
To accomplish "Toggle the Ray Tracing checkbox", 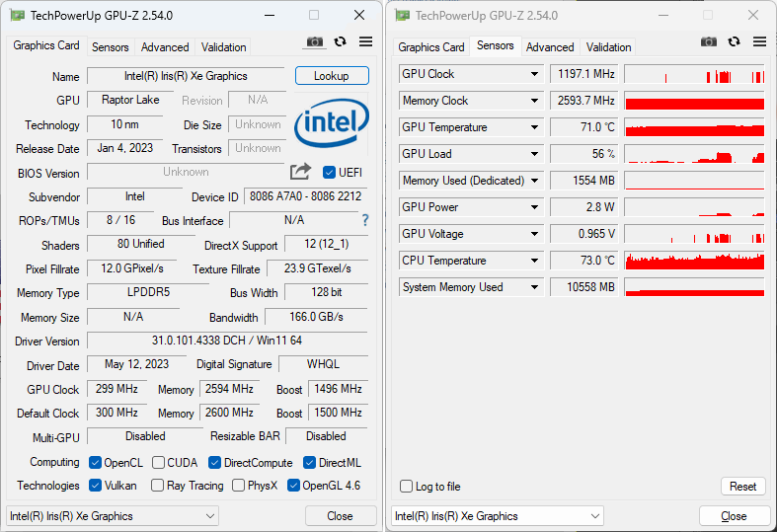I will [x=157, y=486].
